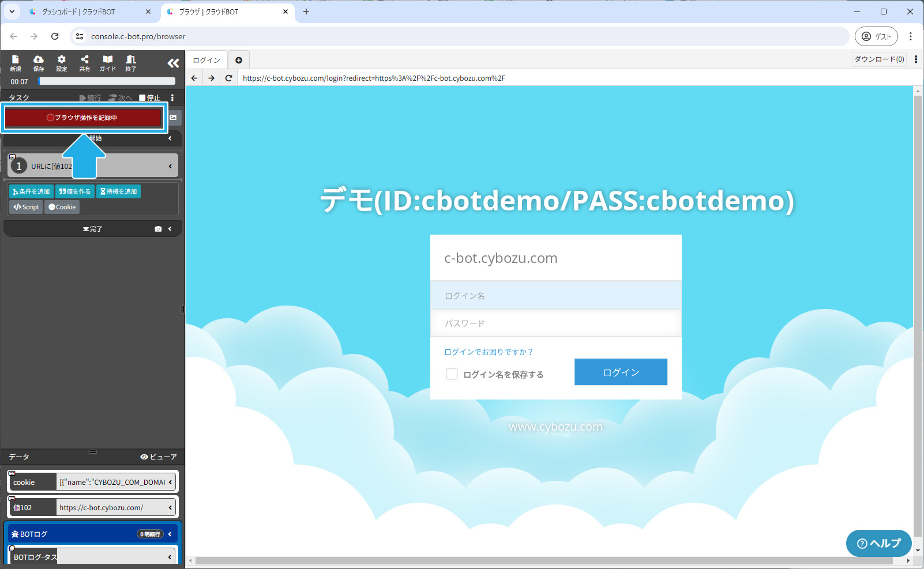
Task: Open the ログインでお困りですか？ link
Action: pos(489,352)
